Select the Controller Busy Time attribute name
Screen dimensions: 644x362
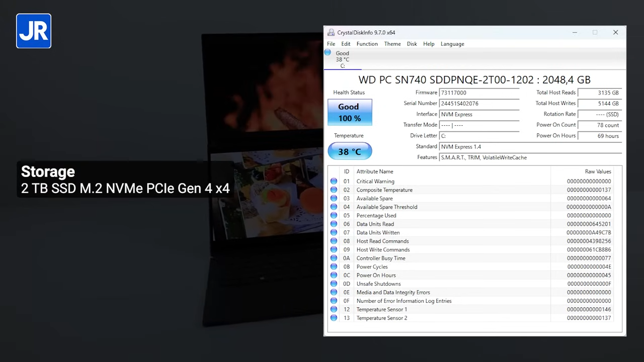click(x=381, y=258)
